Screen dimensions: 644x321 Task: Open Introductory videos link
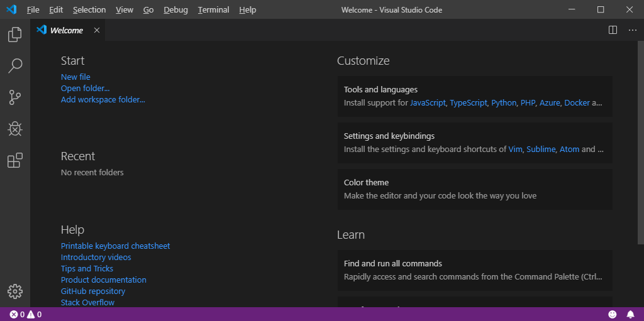pos(96,258)
